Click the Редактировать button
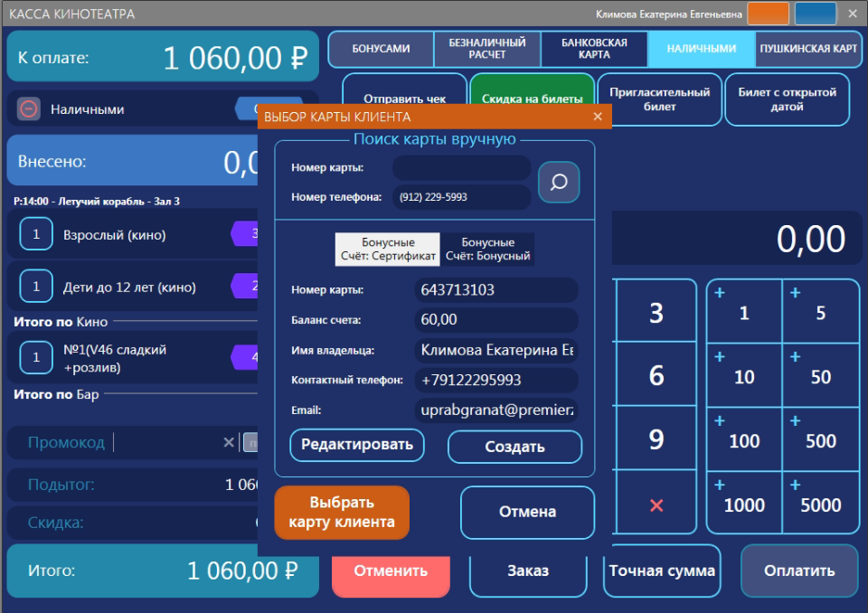Screen dimensions: 868x613 (x=356, y=445)
